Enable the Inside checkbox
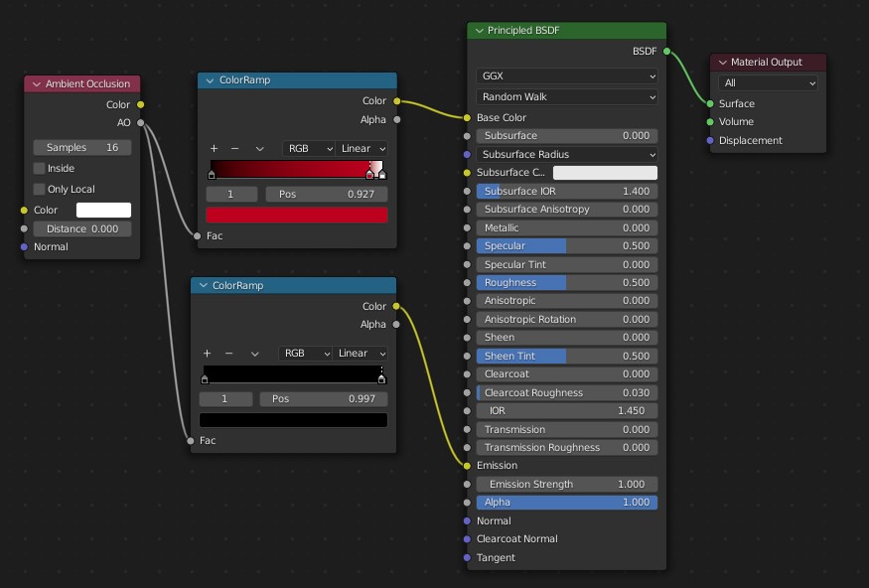This screenshot has width=869, height=588. pos(40,169)
